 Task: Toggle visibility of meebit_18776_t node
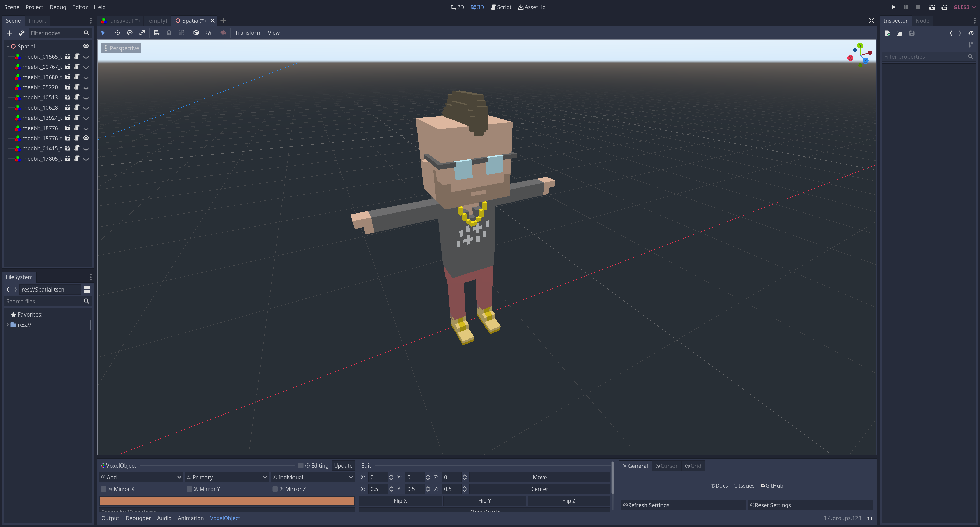(85, 138)
